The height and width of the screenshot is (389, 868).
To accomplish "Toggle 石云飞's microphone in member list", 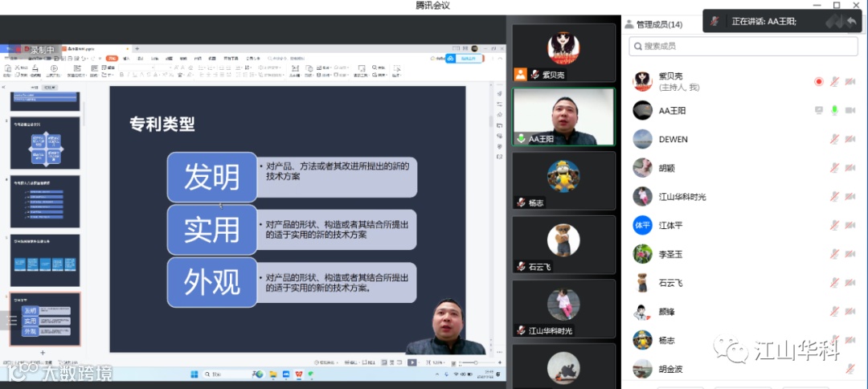I will coord(834,283).
